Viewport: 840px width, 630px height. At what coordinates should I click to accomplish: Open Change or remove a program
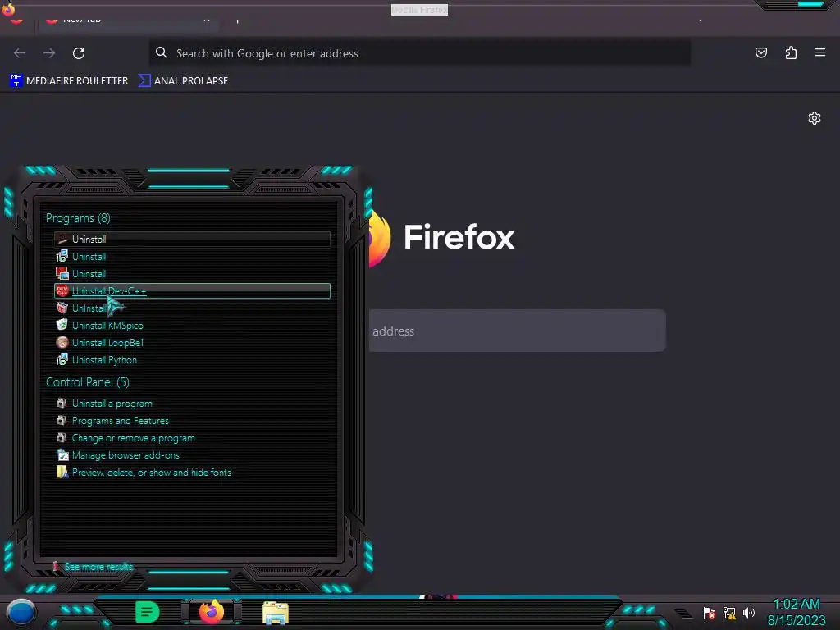192,438
